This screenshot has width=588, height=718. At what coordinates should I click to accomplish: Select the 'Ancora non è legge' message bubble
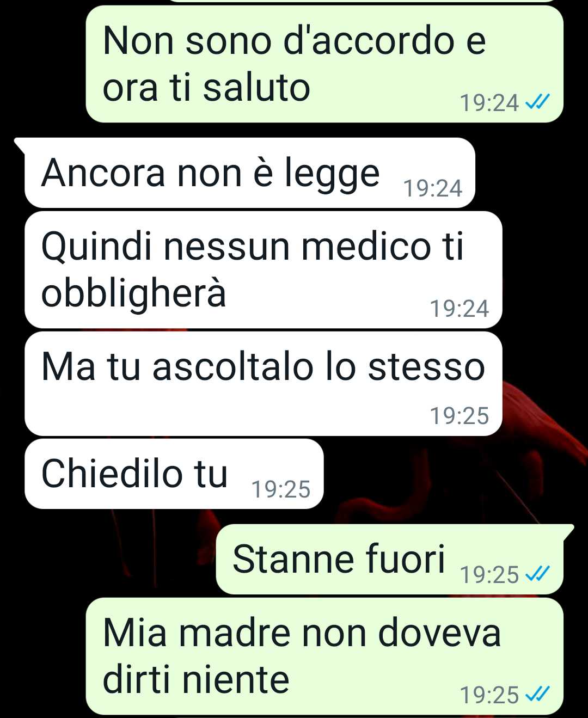(x=250, y=173)
